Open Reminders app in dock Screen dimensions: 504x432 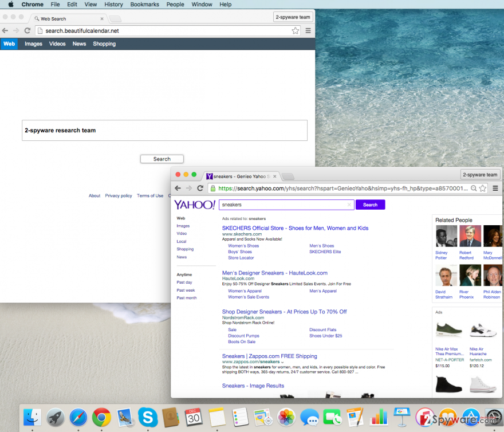click(x=240, y=417)
